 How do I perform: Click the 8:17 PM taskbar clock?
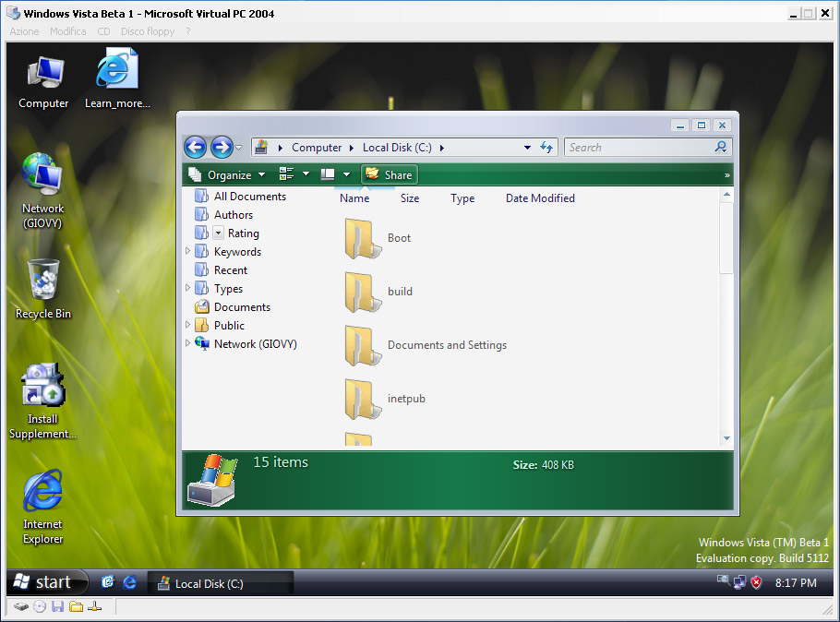796,583
